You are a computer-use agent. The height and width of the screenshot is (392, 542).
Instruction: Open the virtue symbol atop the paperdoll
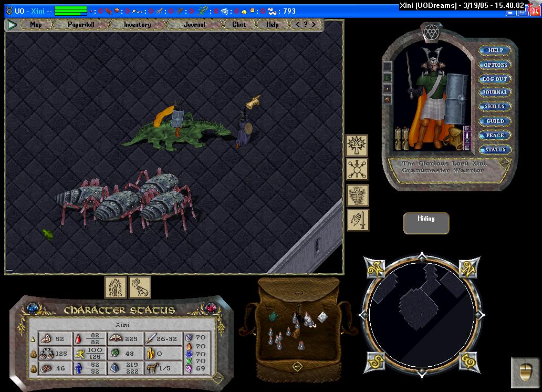click(431, 33)
